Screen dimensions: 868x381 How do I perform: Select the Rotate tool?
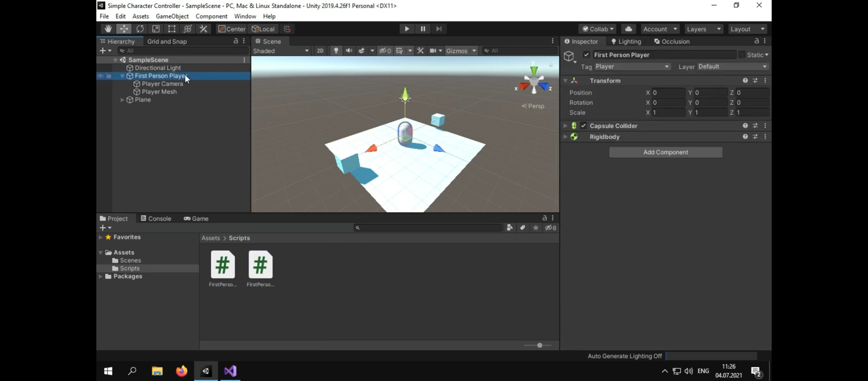[x=140, y=29]
